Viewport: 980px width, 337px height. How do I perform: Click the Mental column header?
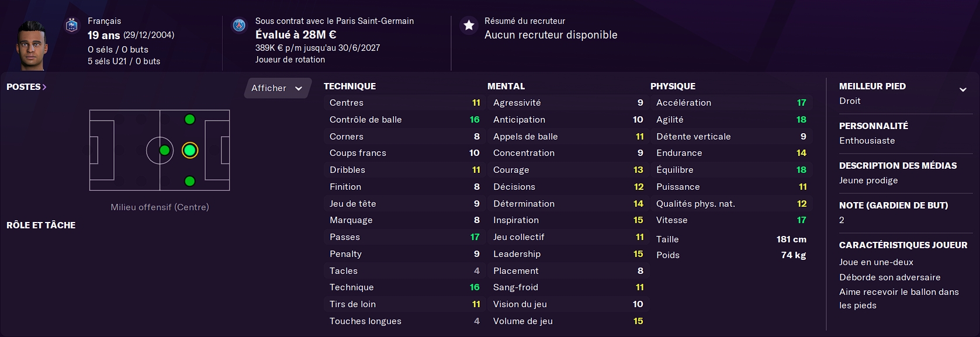pos(506,86)
